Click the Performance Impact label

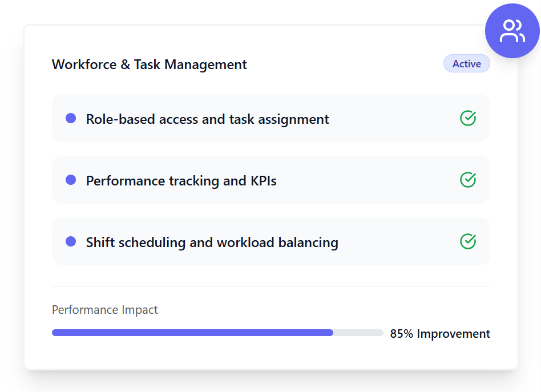coord(104,310)
